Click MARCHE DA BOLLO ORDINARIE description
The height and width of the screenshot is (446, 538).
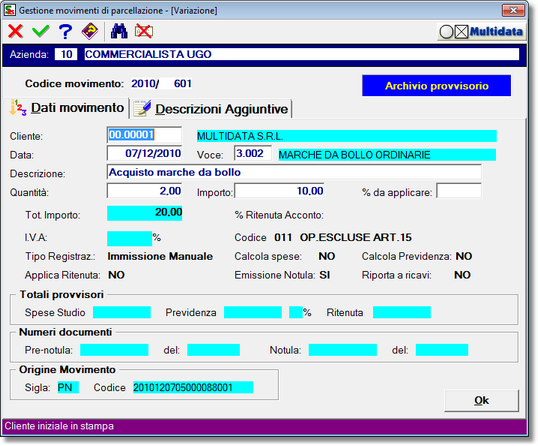387,155
